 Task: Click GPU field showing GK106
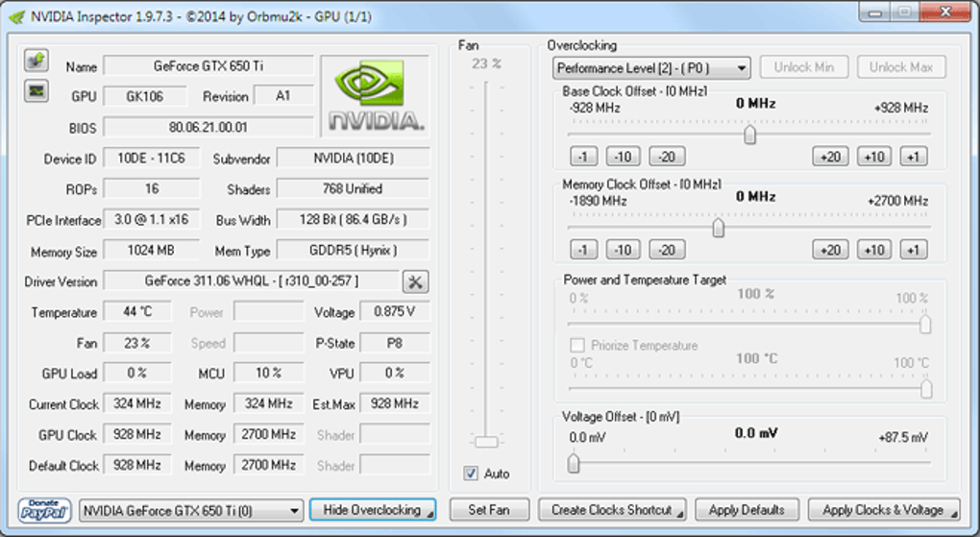click(144, 96)
